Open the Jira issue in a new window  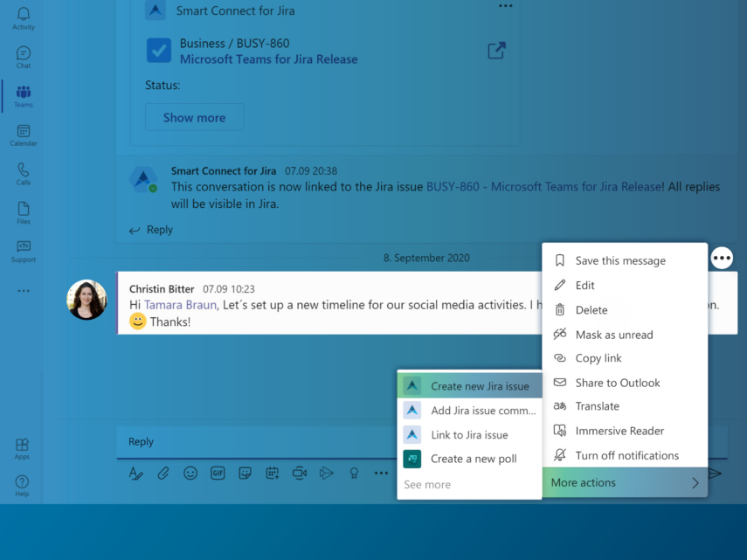(496, 51)
